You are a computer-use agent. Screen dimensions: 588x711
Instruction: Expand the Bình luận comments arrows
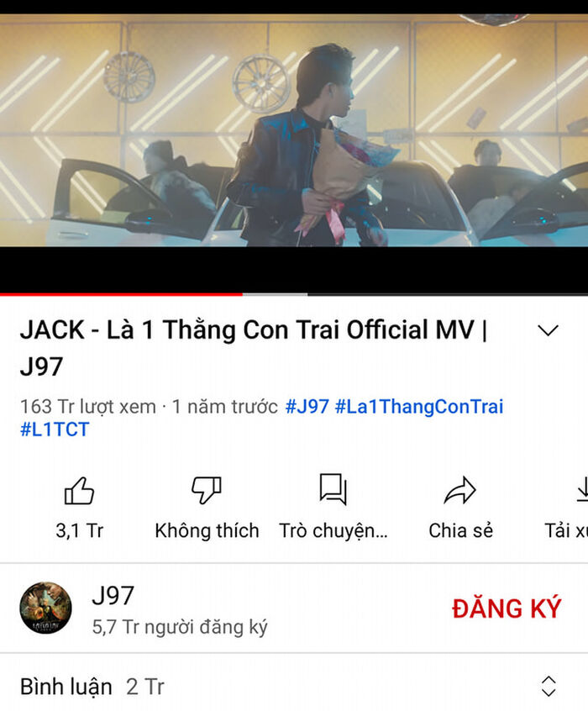tap(549, 686)
